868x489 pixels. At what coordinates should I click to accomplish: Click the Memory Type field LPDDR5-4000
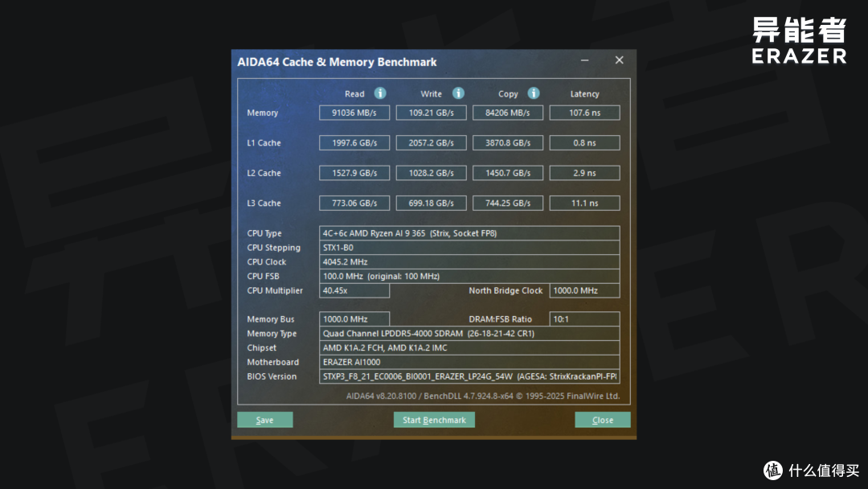point(469,334)
